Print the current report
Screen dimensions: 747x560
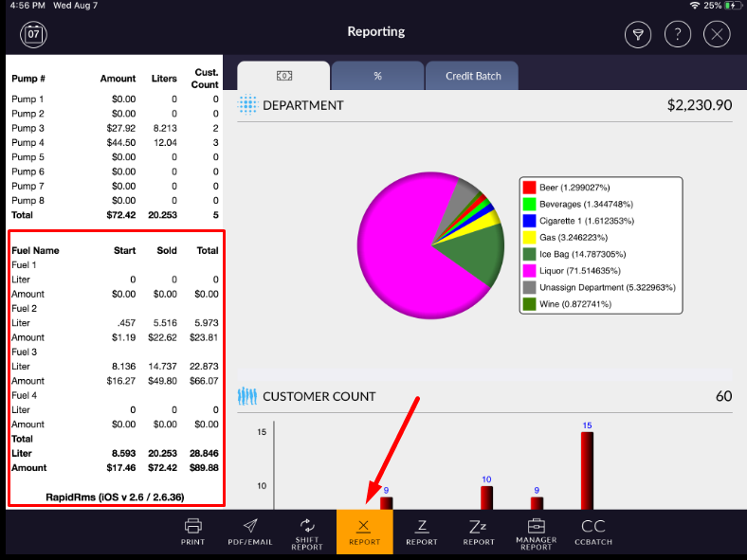pyautogui.click(x=193, y=531)
